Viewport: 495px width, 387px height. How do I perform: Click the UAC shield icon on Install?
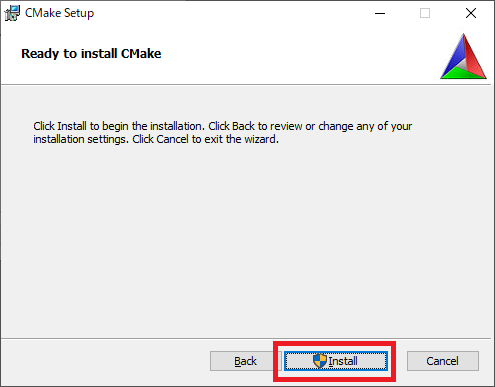point(320,361)
